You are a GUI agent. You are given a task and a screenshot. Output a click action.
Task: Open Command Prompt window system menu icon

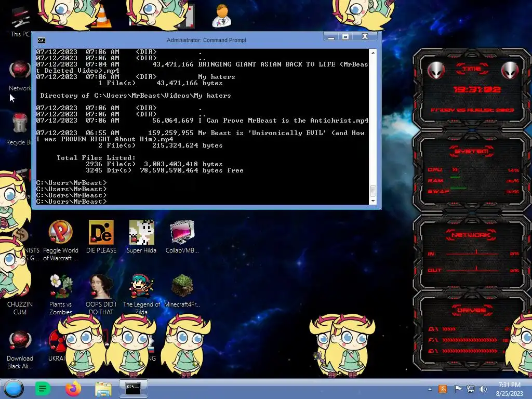pos(42,41)
